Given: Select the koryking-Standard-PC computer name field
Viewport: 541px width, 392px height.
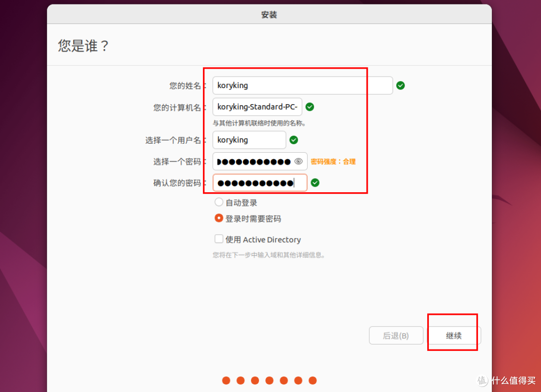Looking at the screenshot, I should (x=256, y=107).
